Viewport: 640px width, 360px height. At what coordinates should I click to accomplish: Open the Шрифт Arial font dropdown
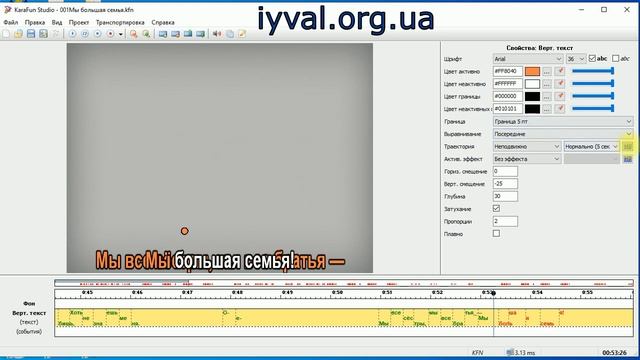click(x=528, y=59)
